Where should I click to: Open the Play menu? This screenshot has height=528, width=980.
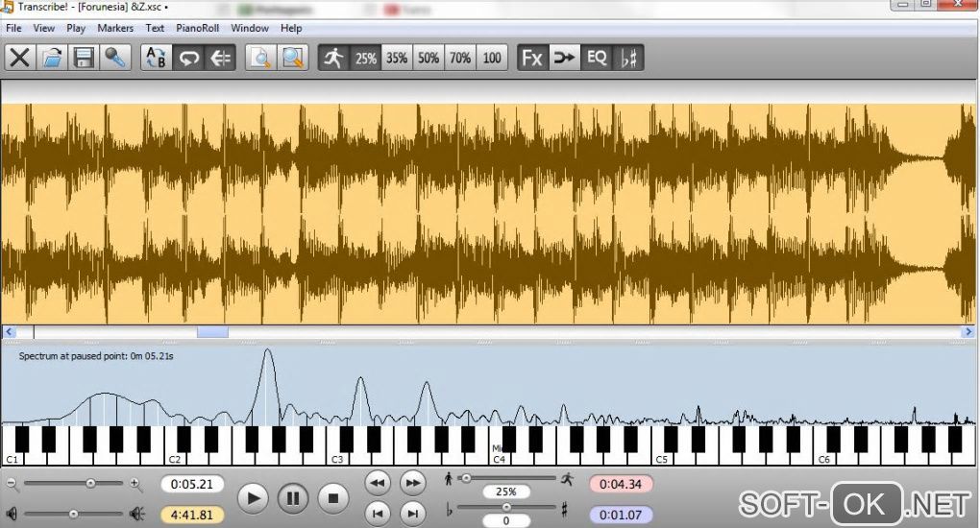[x=76, y=28]
